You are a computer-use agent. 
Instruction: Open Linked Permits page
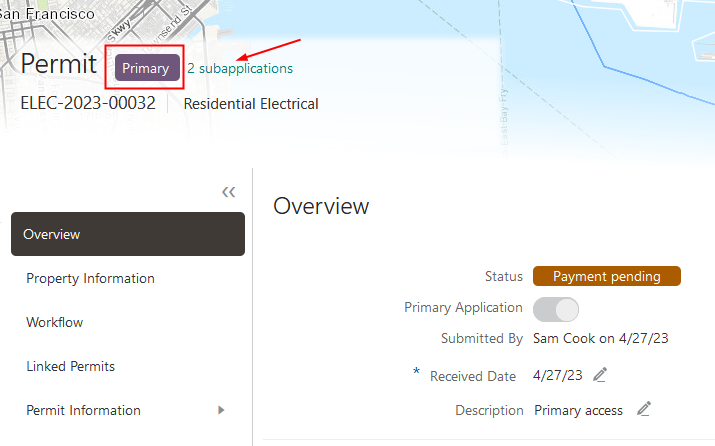[x=70, y=366]
